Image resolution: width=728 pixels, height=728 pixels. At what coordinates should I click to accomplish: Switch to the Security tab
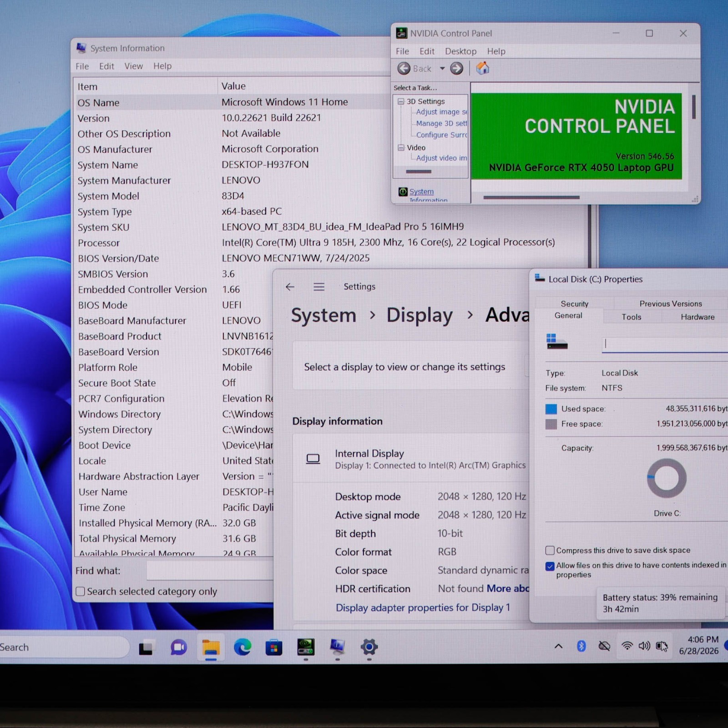pos(574,304)
